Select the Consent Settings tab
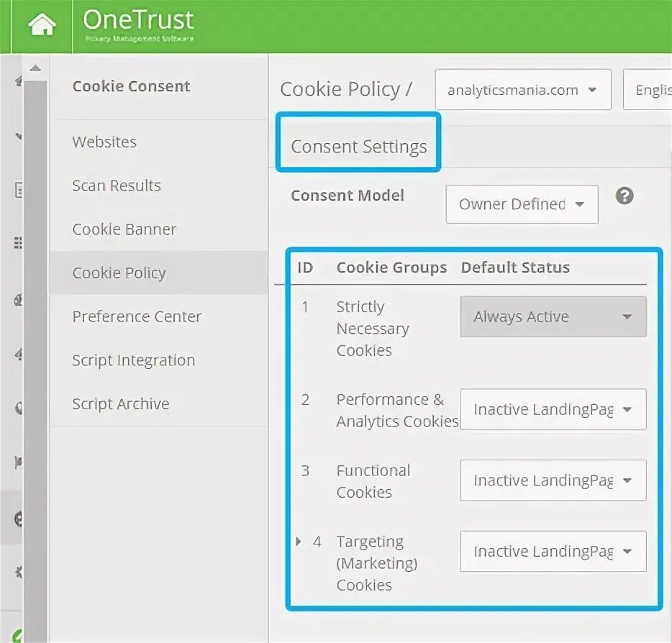The height and width of the screenshot is (643, 672). pyautogui.click(x=359, y=147)
